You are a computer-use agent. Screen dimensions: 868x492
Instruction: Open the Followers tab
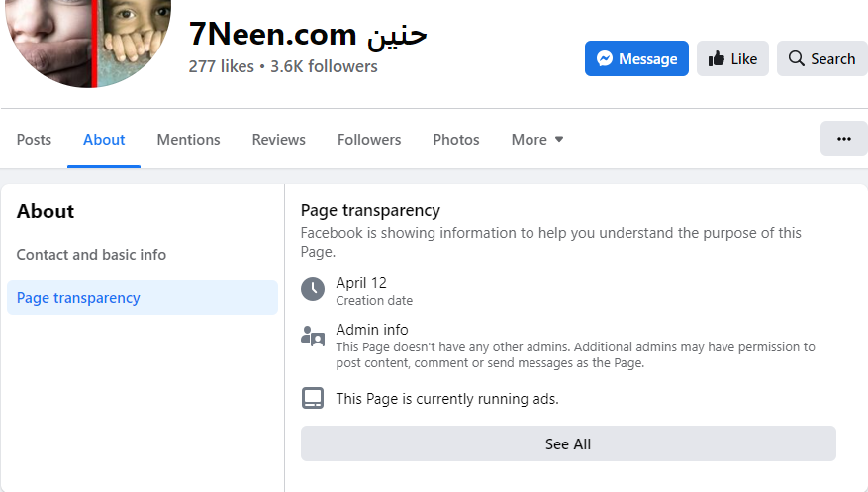(x=369, y=140)
